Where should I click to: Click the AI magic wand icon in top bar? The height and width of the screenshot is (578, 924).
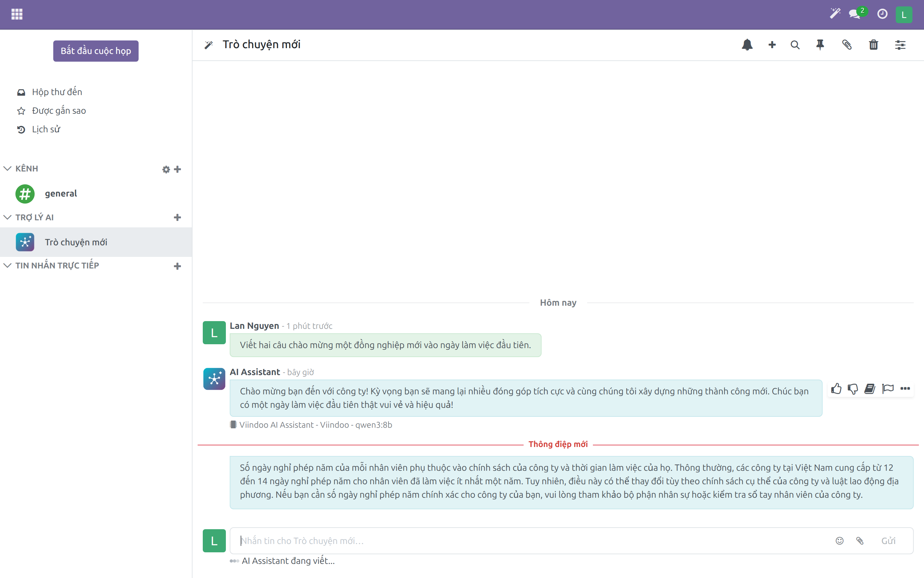click(x=835, y=14)
